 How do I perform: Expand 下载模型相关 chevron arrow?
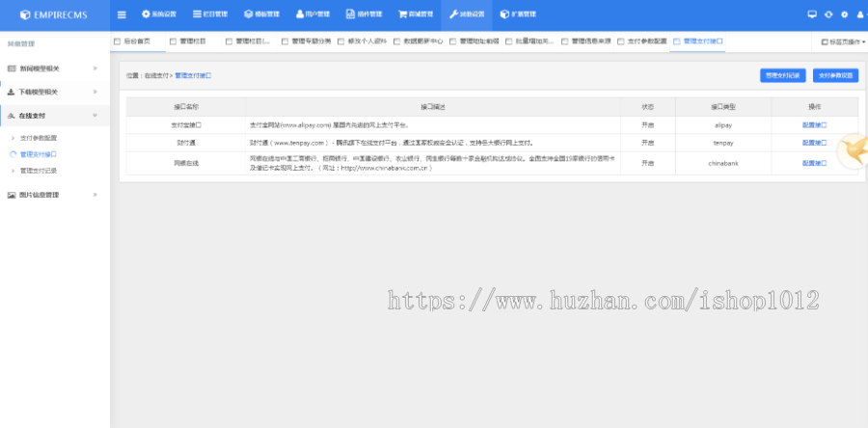click(x=95, y=92)
